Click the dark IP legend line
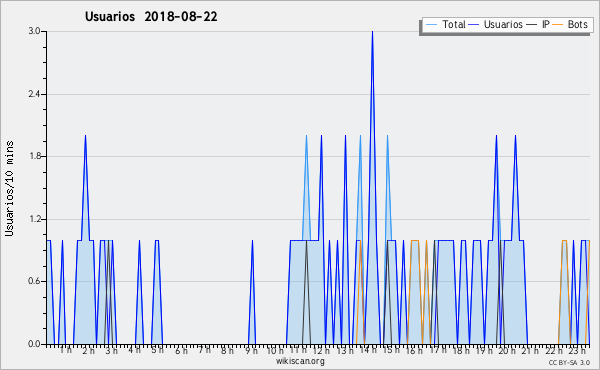 [532, 25]
